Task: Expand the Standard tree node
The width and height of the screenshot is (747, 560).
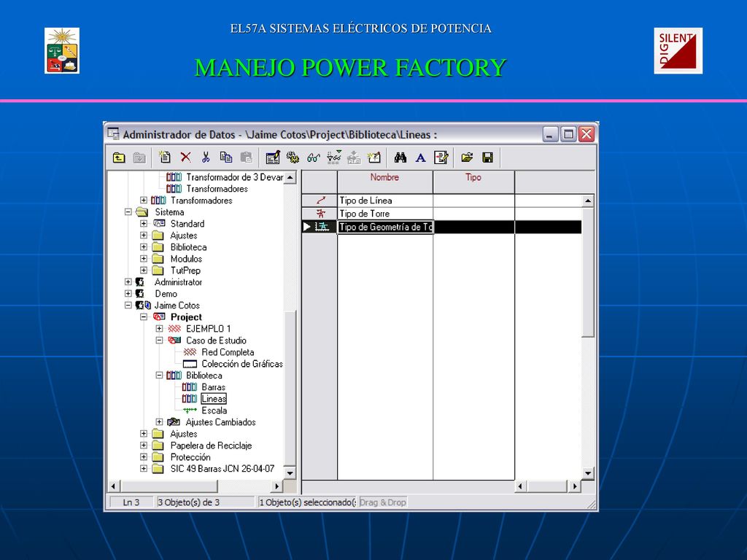Action: pos(144,223)
